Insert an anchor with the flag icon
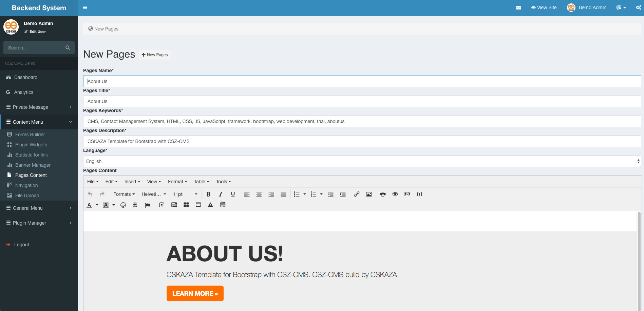Image resolution: width=644 pixels, height=311 pixels. pyautogui.click(x=148, y=205)
